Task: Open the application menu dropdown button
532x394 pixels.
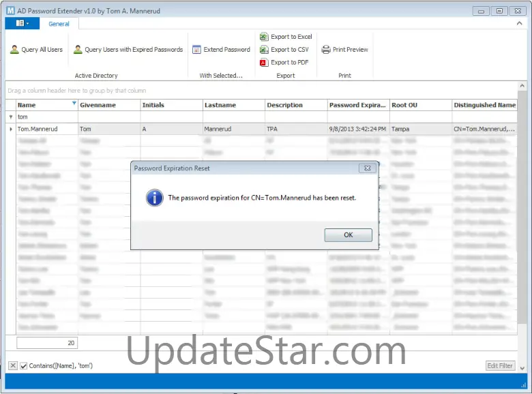Action: coord(23,23)
